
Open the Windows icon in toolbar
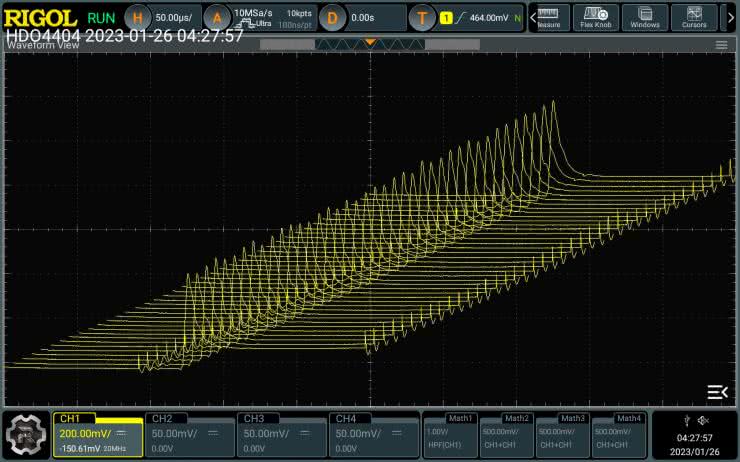(645, 18)
